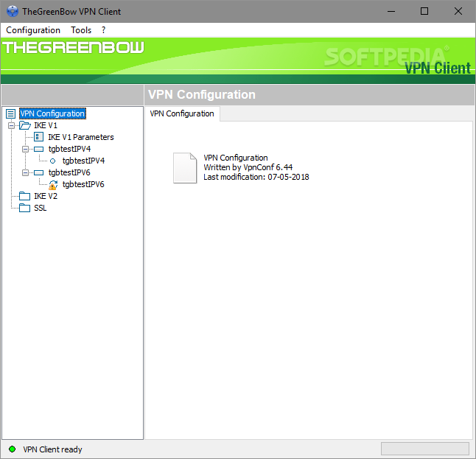The image size is (476, 459).
Task: Minimize the VPN Client window
Action: pos(391,12)
